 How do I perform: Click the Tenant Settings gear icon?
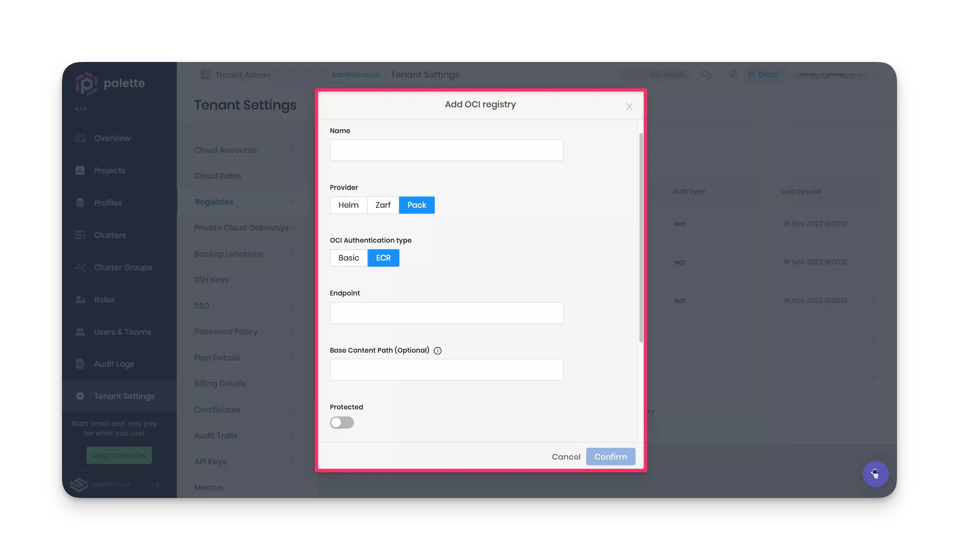[79, 396]
